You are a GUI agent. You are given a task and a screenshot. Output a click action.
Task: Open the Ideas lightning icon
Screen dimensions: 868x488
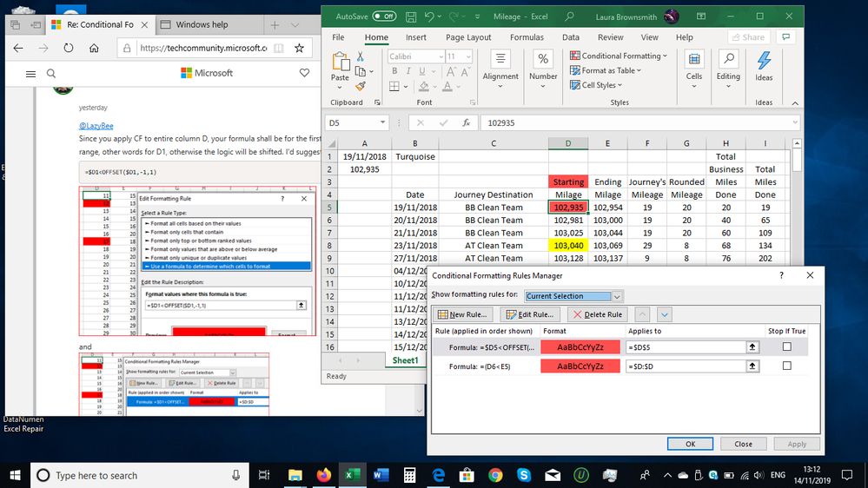764,61
